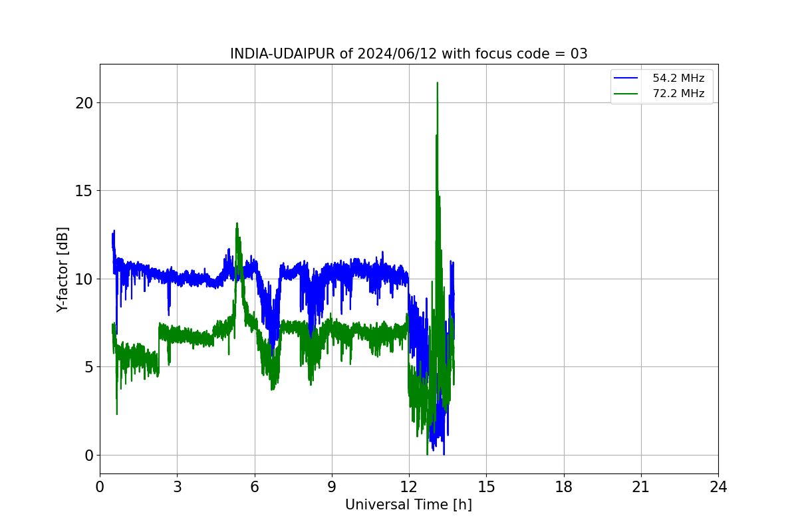The image size is (798, 532).
Task: Click x-axis tick label 21
Action: pos(641,487)
